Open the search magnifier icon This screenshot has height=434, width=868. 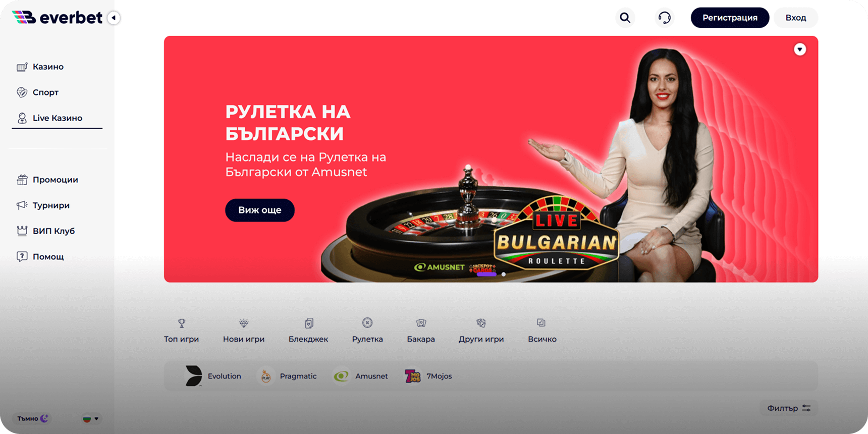click(625, 18)
